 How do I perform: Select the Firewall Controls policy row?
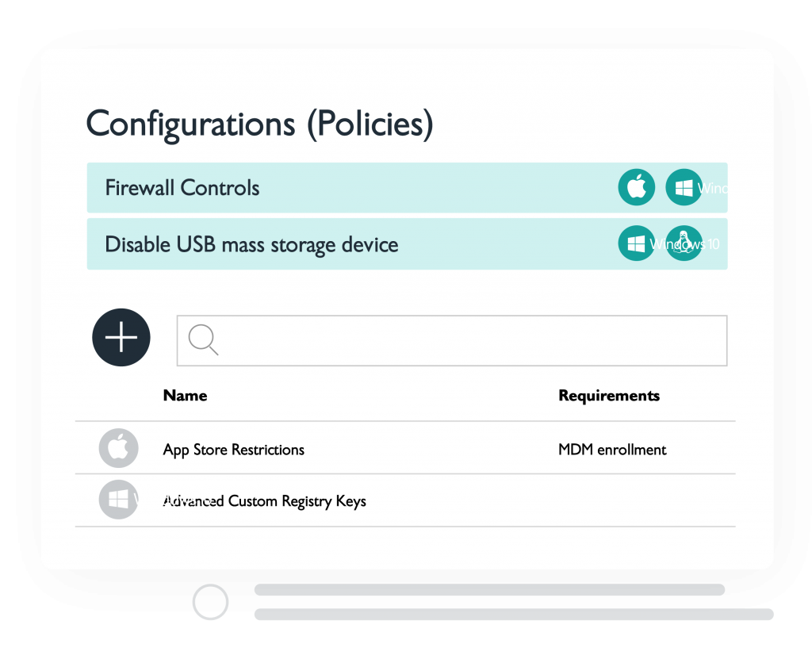(407, 187)
